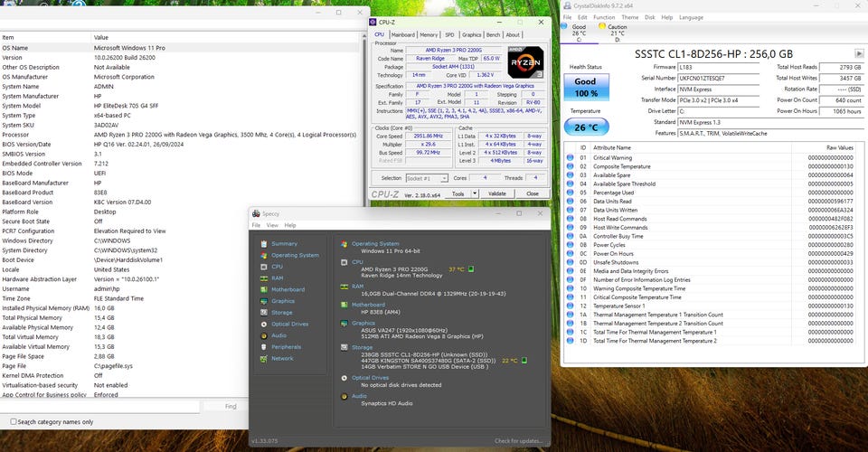Click the next disk arrow in CrystalDiskInfo

(857, 53)
